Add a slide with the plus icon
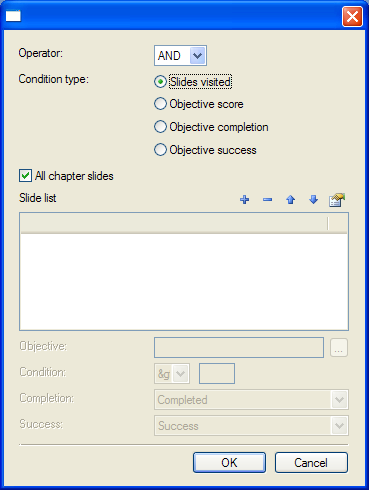The height and width of the screenshot is (490, 369). click(x=245, y=200)
